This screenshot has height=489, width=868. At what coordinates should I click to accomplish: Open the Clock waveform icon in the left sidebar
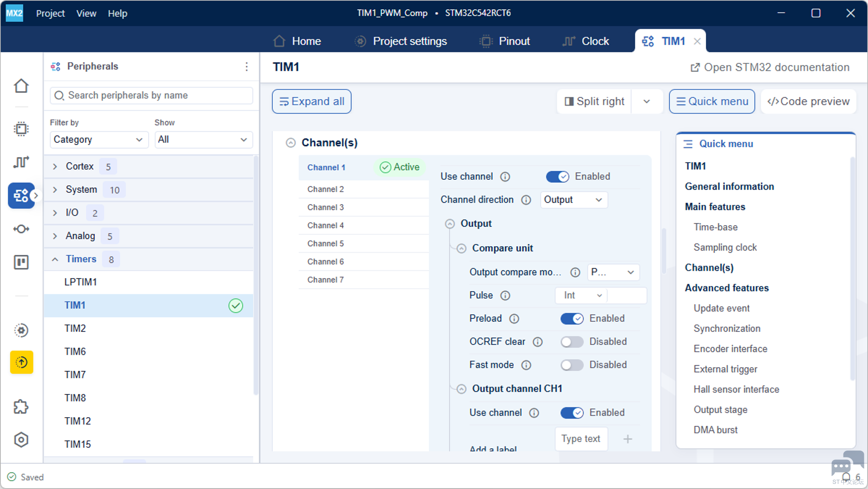21,162
